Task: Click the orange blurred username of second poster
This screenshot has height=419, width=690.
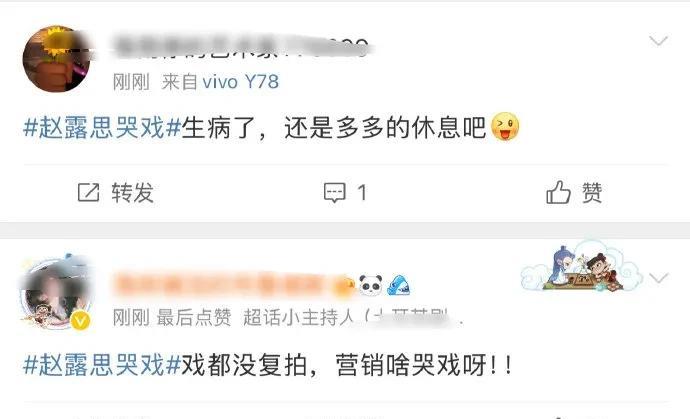Action: (x=233, y=285)
